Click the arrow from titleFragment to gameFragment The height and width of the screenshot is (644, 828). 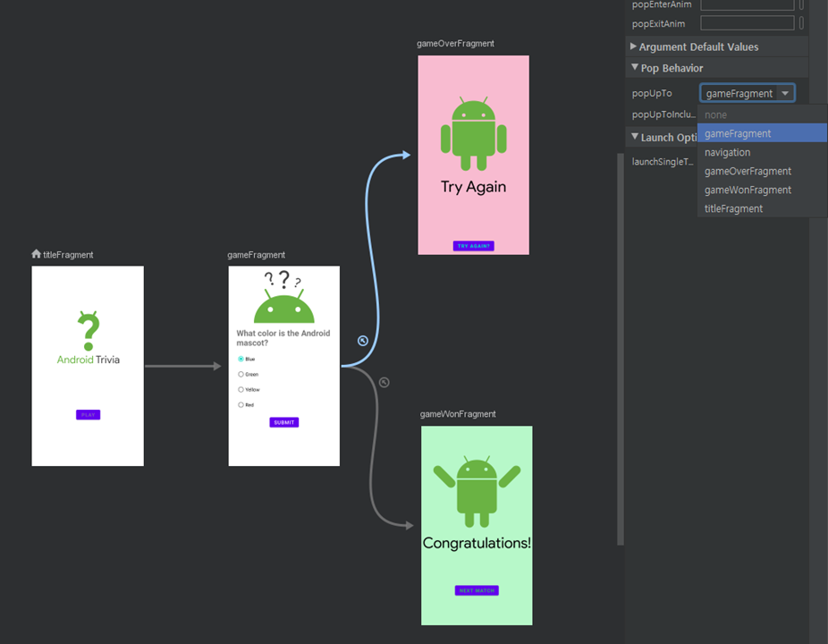[182, 366]
